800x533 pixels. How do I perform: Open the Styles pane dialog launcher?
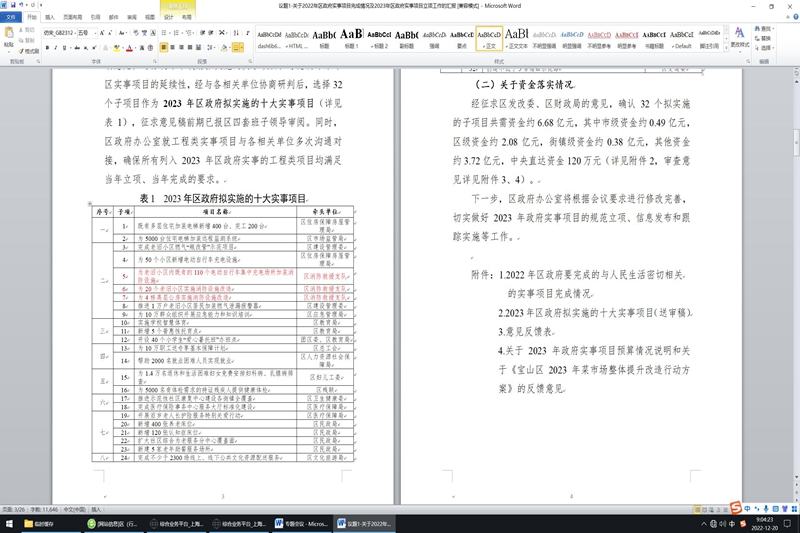pyautogui.click(x=748, y=61)
